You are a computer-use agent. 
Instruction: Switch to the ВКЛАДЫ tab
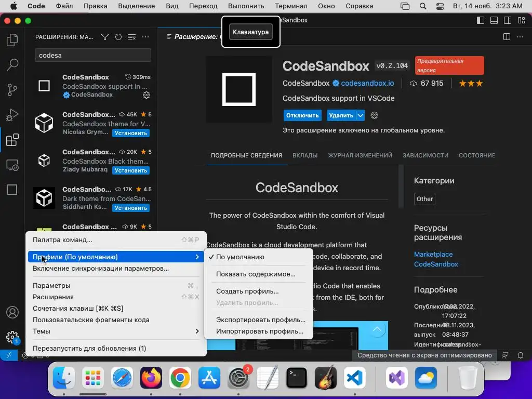305,155
